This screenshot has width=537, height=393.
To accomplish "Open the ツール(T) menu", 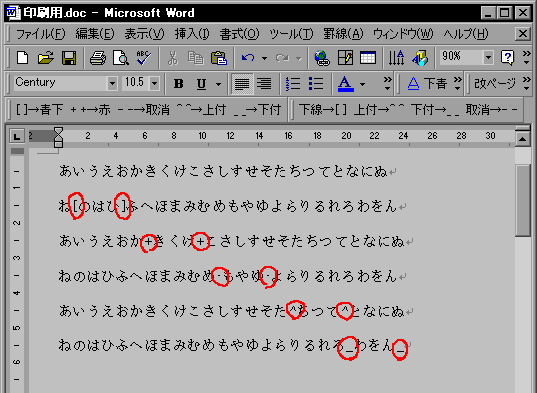I will pos(291,34).
